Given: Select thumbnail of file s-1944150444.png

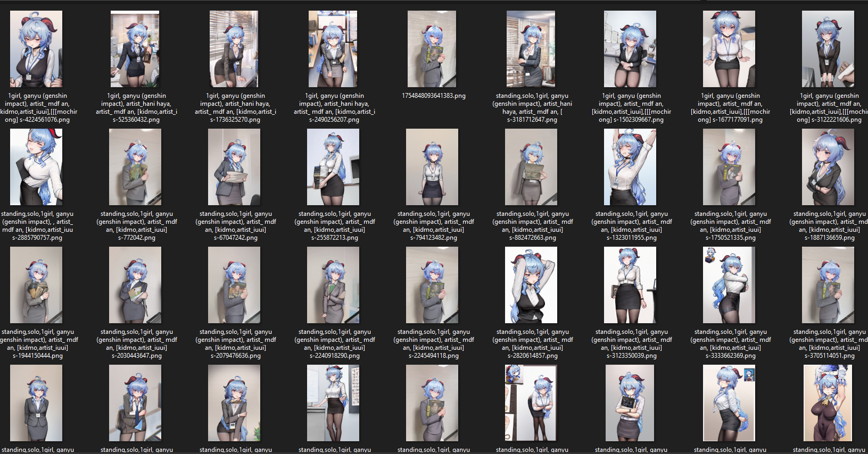Looking at the screenshot, I should tap(36, 285).
